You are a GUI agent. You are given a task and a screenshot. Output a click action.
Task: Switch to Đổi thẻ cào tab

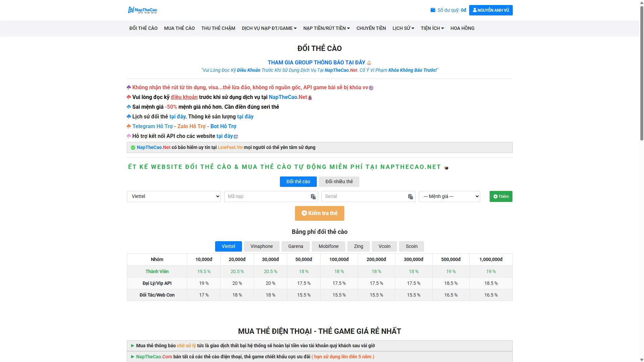click(298, 182)
